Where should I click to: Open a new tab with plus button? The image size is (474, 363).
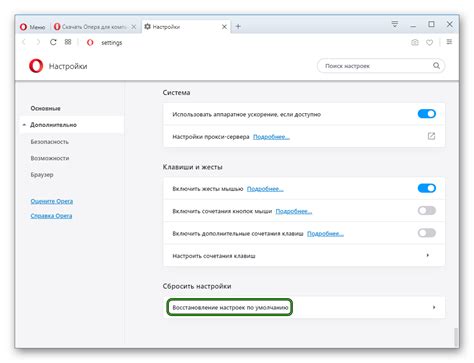(x=238, y=26)
